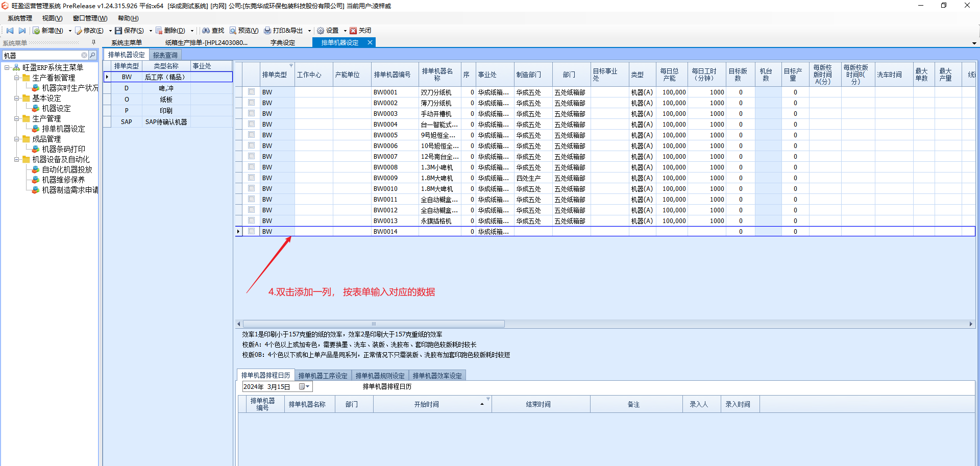Select the 啤,冲 type row D
Screen dimensions: 980x466
pyautogui.click(x=168, y=88)
